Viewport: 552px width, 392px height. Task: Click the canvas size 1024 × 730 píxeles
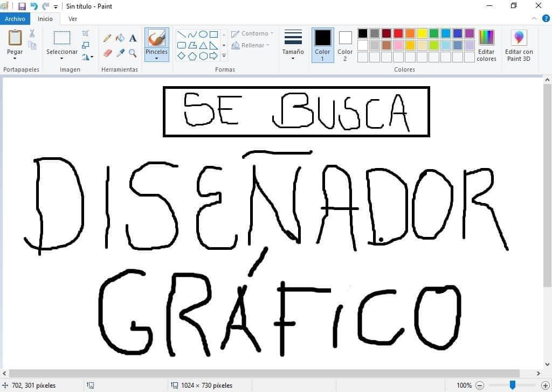click(x=206, y=386)
